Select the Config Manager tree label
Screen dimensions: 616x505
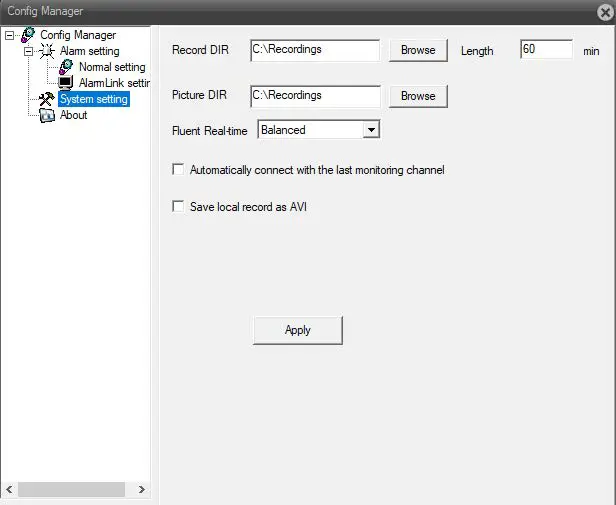(78, 35)
